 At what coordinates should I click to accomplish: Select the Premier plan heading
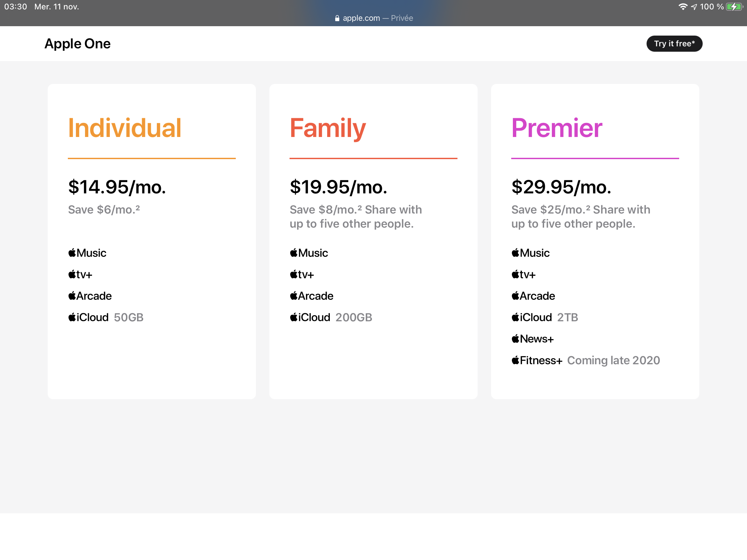tap(557, 128)
